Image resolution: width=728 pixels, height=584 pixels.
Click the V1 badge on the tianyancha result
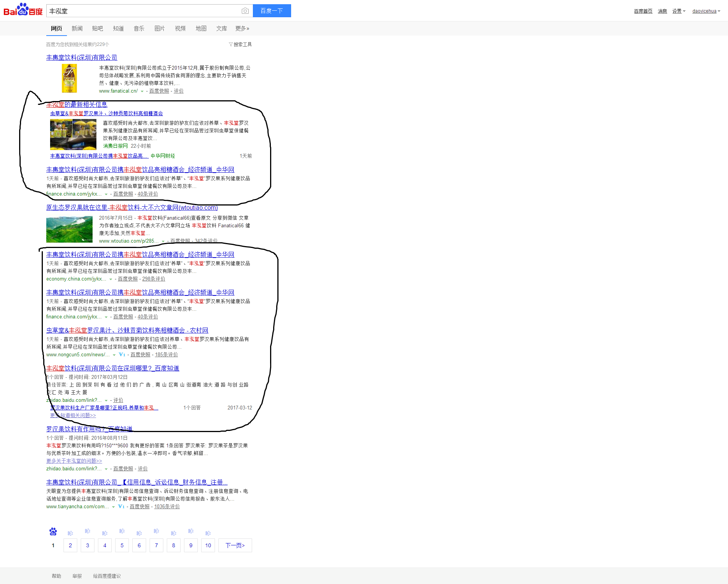pos(121,507)
